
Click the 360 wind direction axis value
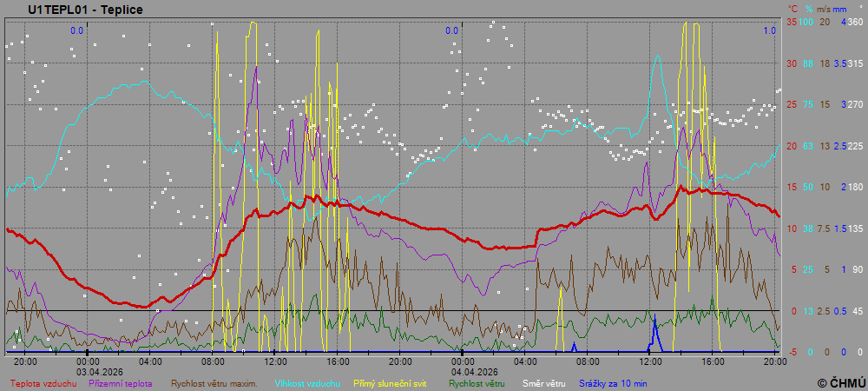click(854, 22)
